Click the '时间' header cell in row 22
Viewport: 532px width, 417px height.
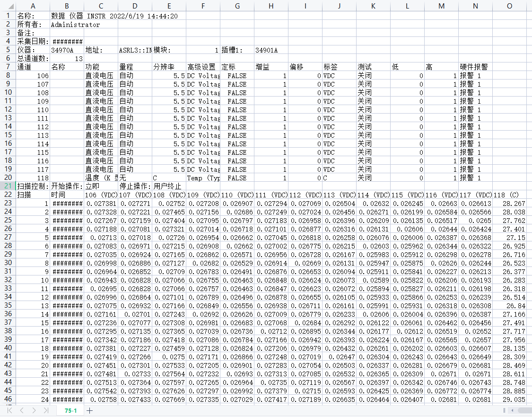67,195
